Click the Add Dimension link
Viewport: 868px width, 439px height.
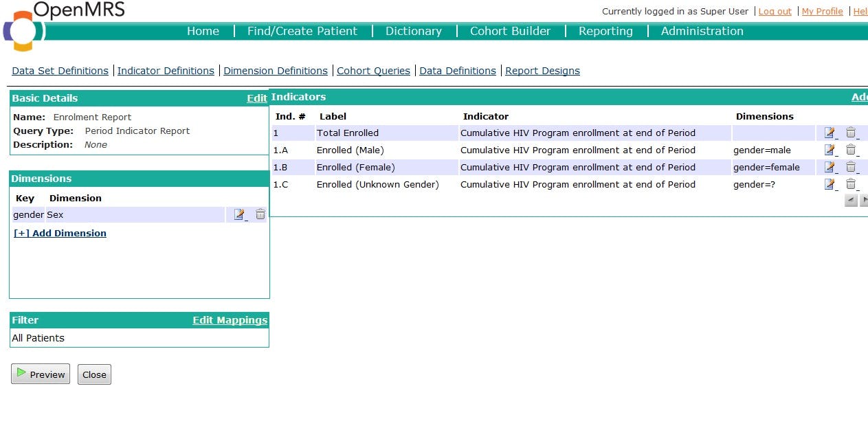pos(60,233)
